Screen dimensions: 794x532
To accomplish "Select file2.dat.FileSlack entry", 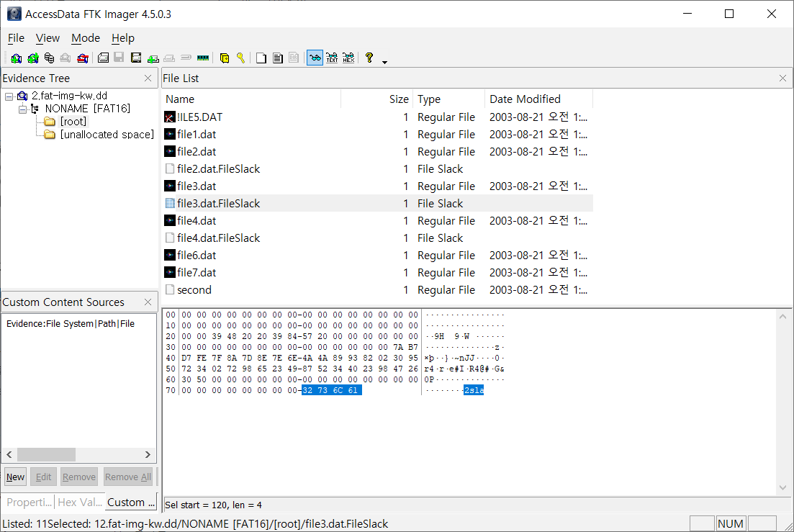I will pos(218,169).
